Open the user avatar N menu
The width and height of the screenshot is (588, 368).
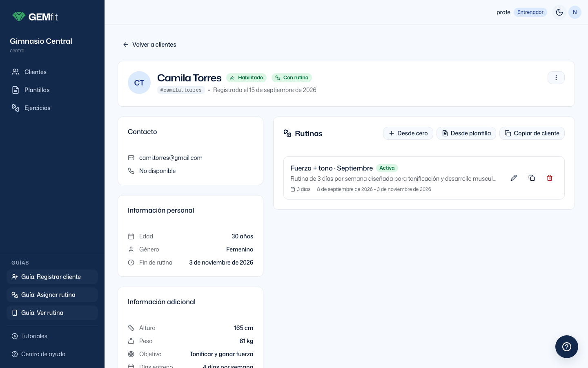point(575,12)
